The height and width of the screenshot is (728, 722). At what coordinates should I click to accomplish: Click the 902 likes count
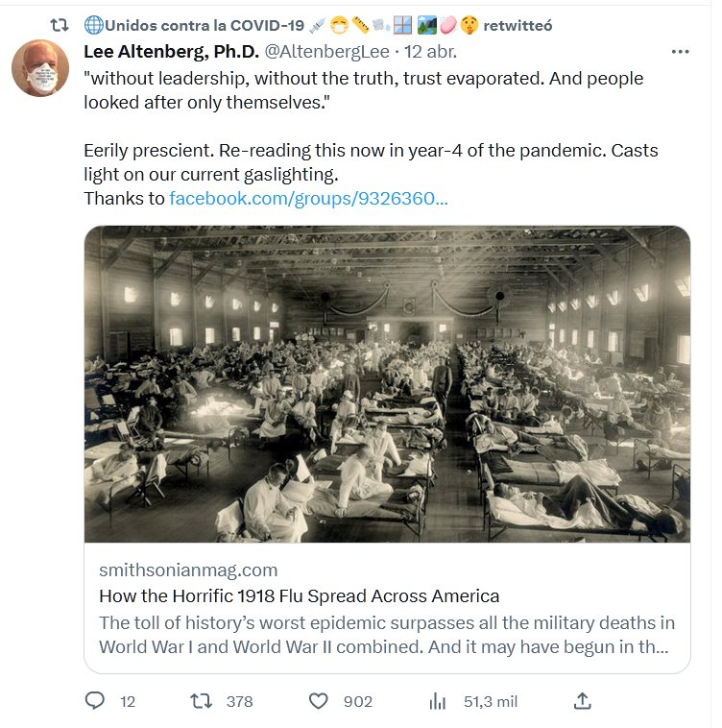tap(357, 702)
